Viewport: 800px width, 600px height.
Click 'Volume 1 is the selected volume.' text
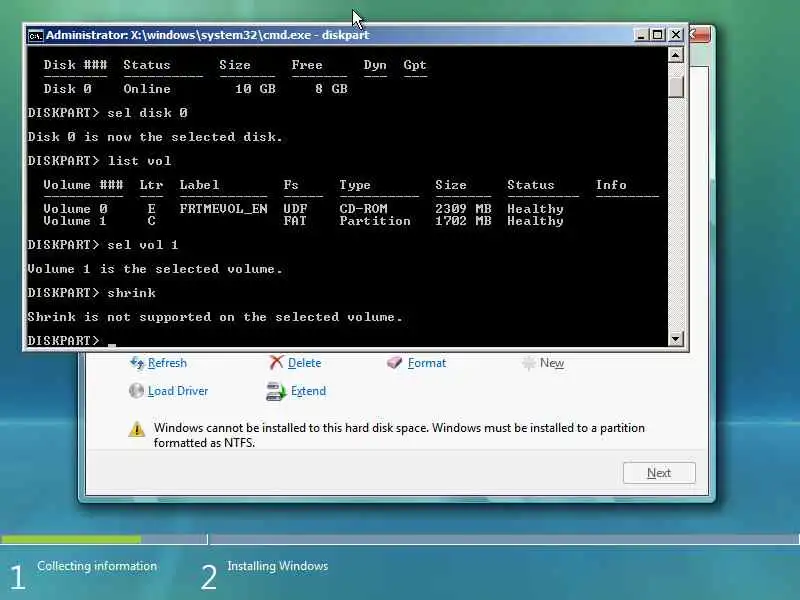coord(155,269)
